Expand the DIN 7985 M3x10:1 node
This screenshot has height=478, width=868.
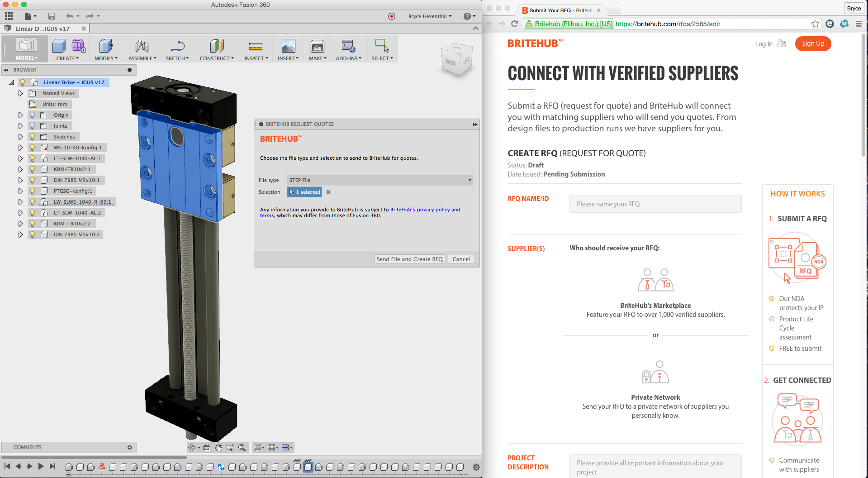20,180
